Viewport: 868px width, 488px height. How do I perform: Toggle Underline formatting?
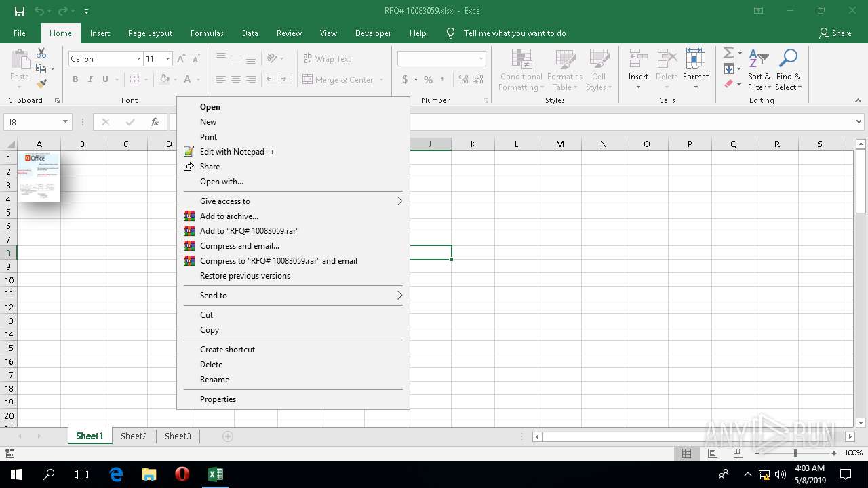[105, 79]
